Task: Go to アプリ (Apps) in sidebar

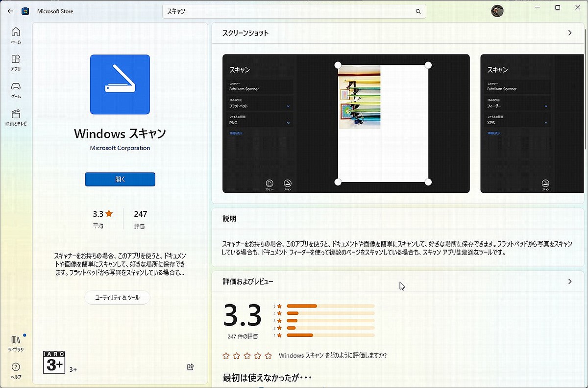Action: pos(16,63)
